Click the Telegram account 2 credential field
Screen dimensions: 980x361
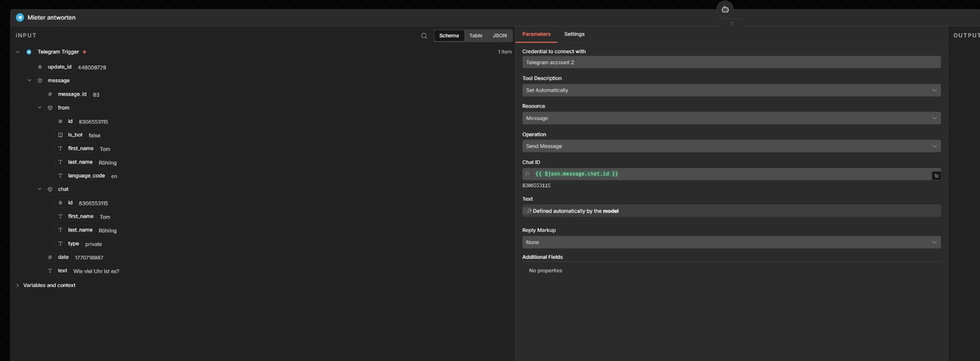pos(731,62)
